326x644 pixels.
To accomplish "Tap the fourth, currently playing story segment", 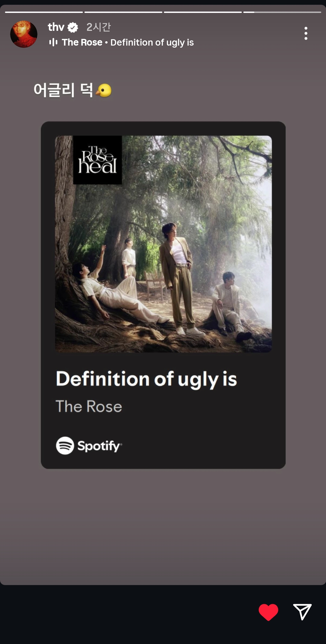I will [x=282, y=12].
